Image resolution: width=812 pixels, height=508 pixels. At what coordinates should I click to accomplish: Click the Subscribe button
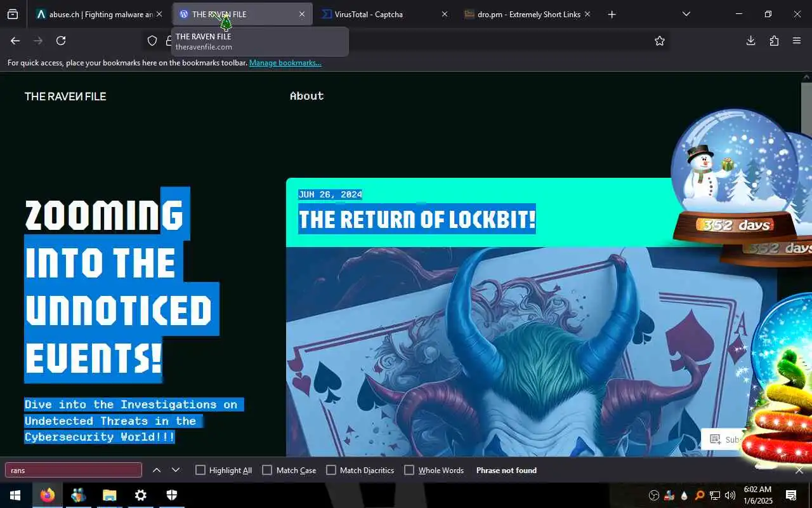724,439
